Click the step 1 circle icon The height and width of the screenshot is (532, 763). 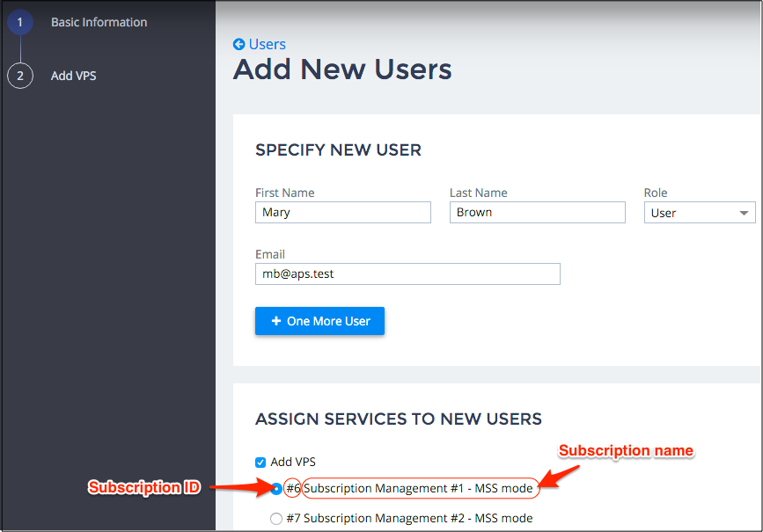19,22
